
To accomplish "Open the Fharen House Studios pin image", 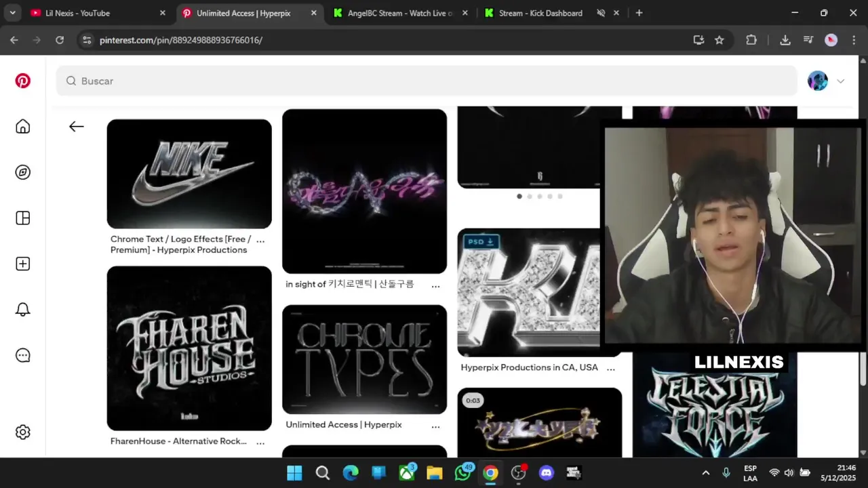I will click(189, 348).
